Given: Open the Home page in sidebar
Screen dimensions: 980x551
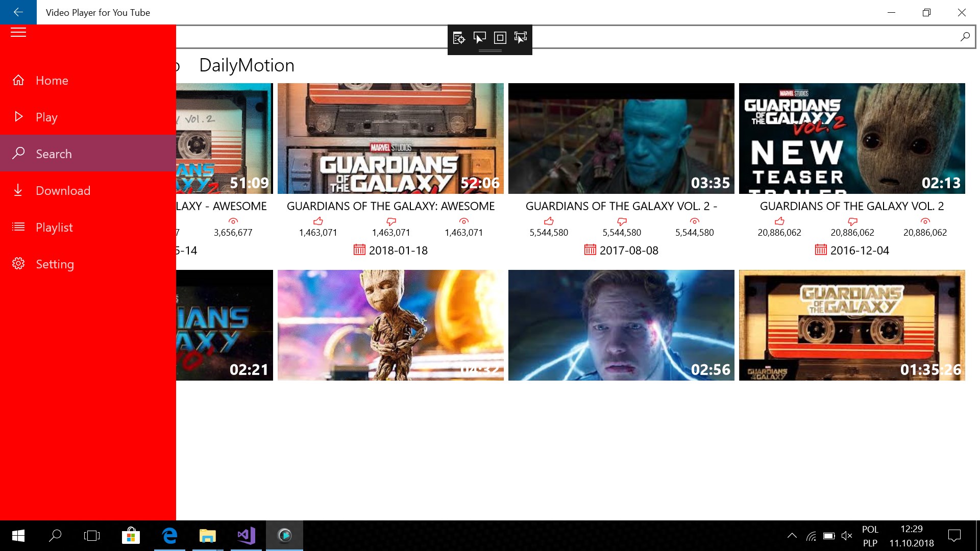Looking at the screenshot, I should pos(52,81).
